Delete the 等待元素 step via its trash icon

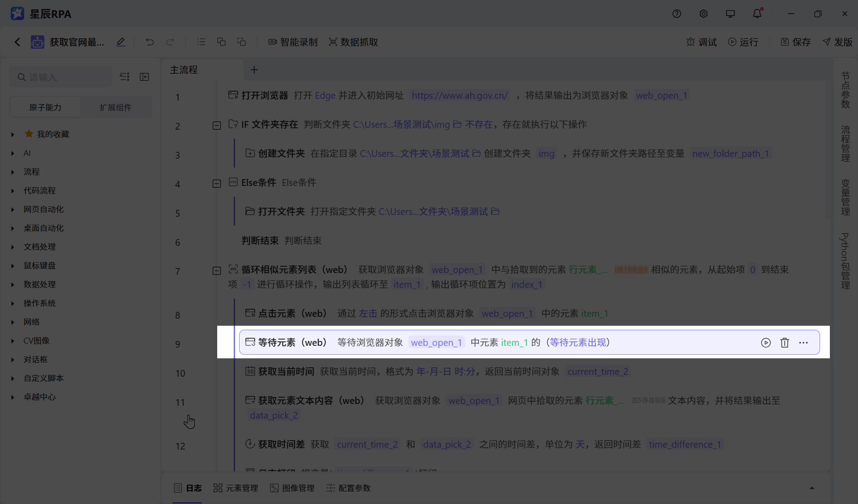pyautogui.click(x=785, y=342)
